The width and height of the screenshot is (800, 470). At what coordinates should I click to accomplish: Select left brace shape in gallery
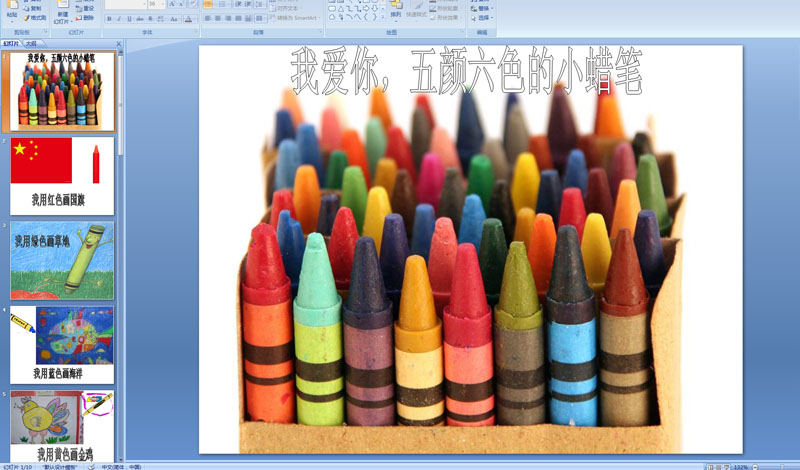coord(366,17)
